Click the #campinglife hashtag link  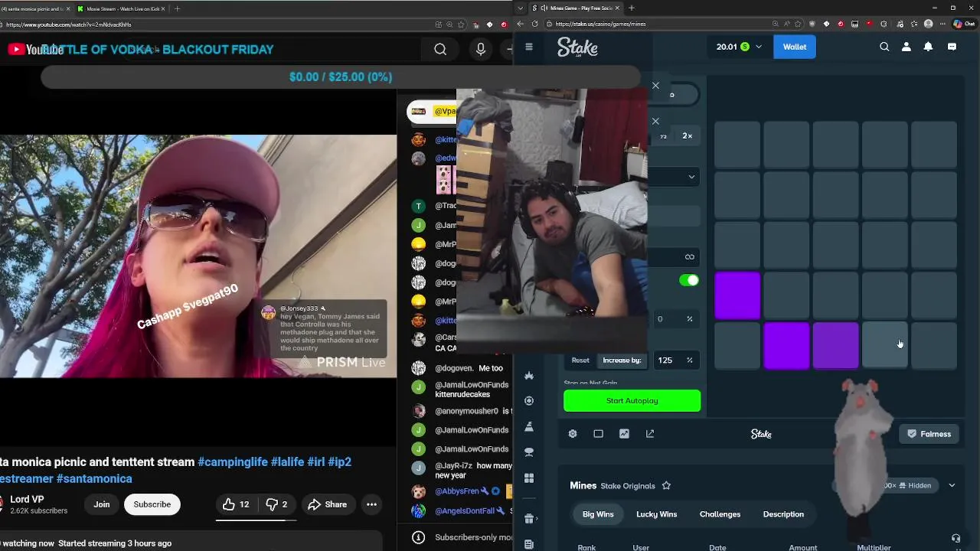point(233,462)
